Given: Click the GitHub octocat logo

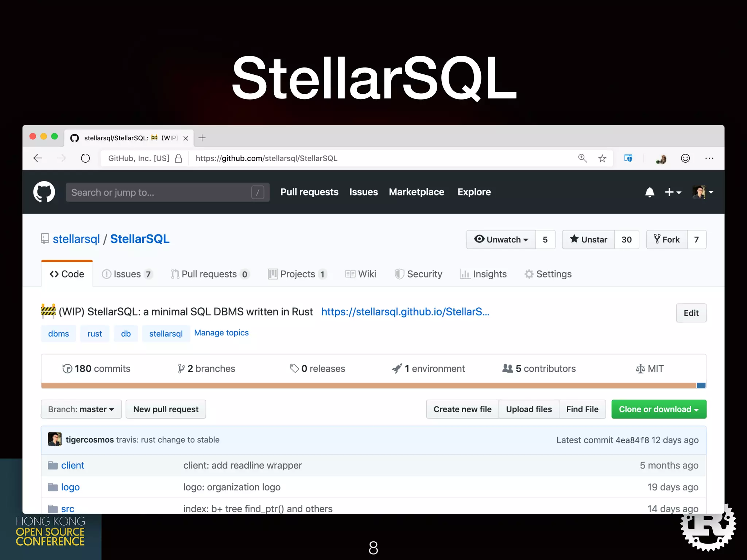Looking at the screenshot, I should coord(44,192).
